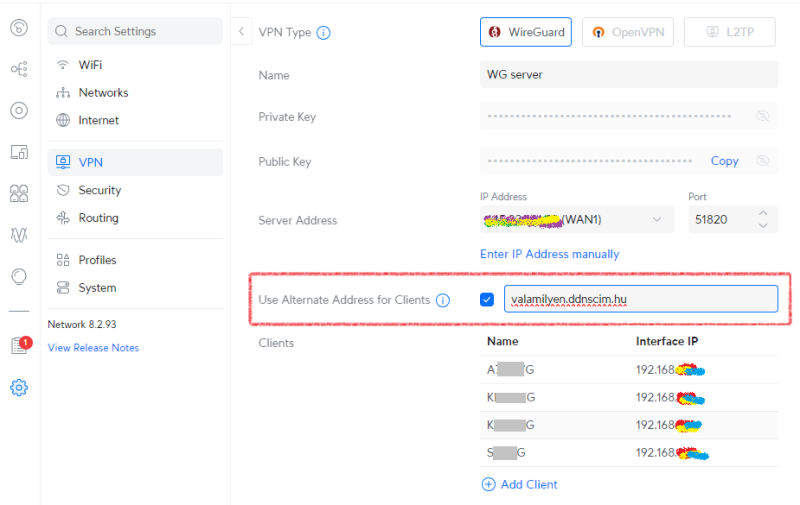Screen dimensions: 800x505
Task: Click the Alternate Address info icon
Action: (x=443, y=300)
